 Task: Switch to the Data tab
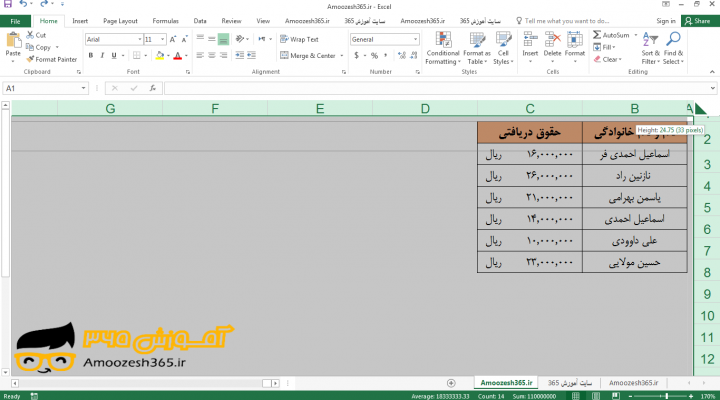[x=200, y=21]
